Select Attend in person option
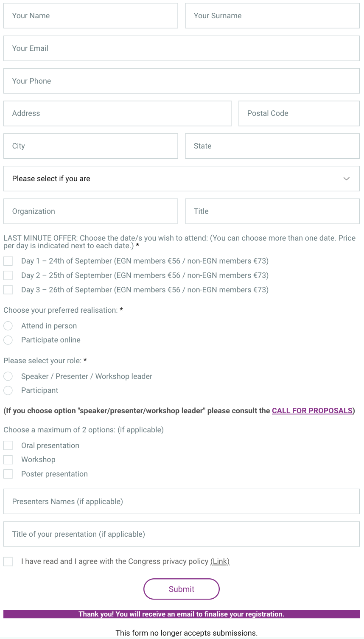Viewport: 364px width, 639px height. pos(8,326)
